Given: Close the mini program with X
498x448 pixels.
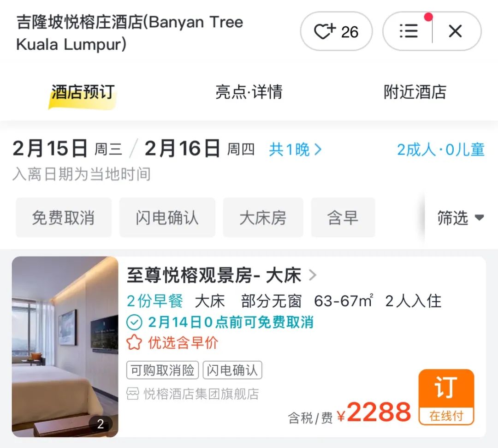Looking at the screenshot, I should coord(455,31).
